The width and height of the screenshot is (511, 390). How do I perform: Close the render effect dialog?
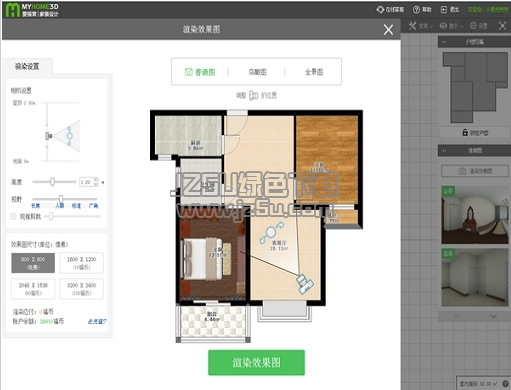[388, 30]
